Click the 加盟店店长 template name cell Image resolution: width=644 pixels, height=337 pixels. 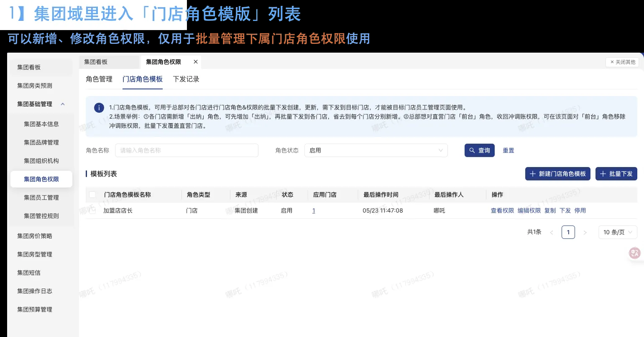coord(118,210)
